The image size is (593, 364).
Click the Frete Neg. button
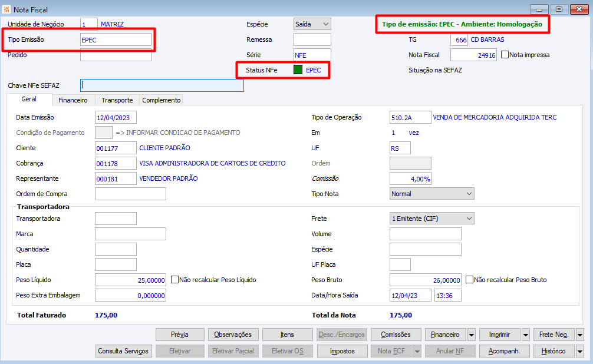[x=554, y=335]
